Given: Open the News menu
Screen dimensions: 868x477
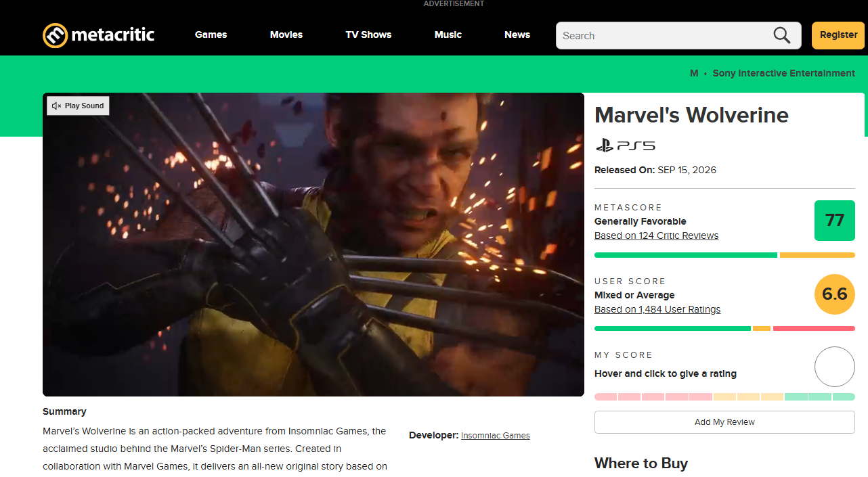Looking at the screenshot, I should point(517,35).
